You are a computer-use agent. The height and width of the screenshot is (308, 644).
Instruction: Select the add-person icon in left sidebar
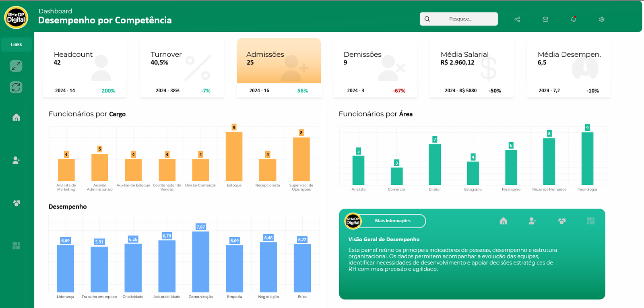(16, 160)
